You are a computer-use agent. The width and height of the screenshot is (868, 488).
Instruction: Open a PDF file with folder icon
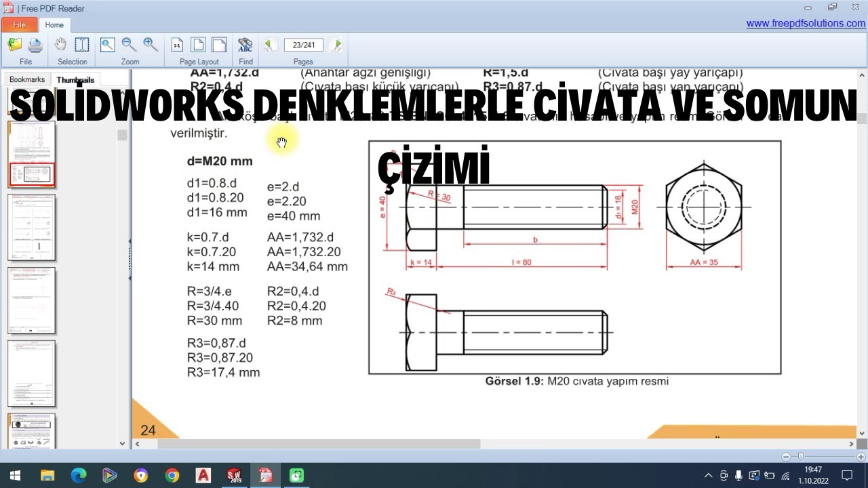click(x=14, y=45)
